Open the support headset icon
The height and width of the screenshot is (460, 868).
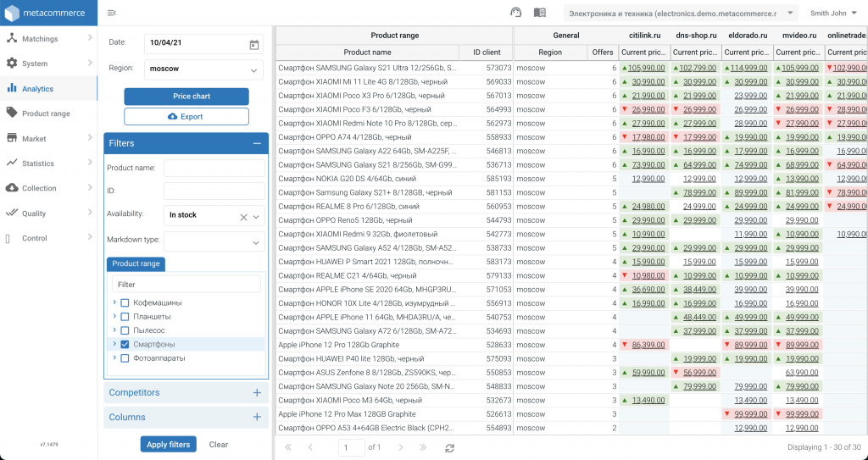515,13
